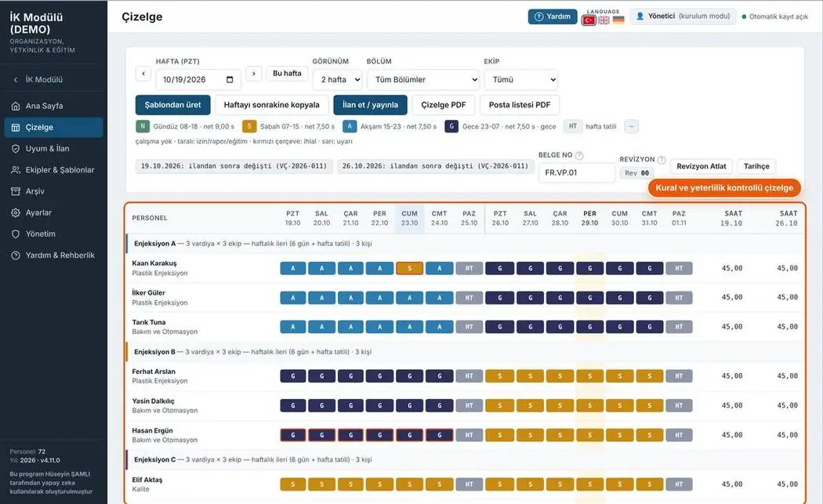Image resolution: width=823 pixels, height=504 pixels.
Task: Go to the previous week arrow
Action: [143, 74]
